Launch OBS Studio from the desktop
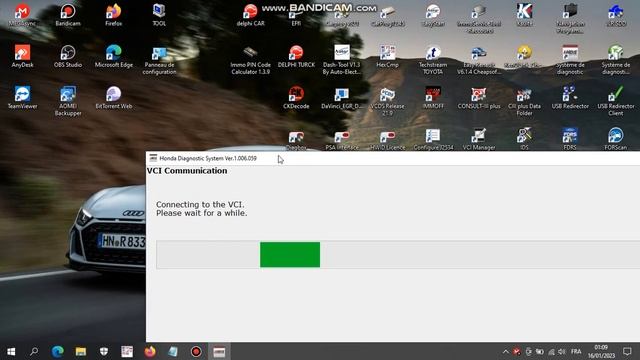Viewport: 640px width, 360px height. tap(68, 56)
